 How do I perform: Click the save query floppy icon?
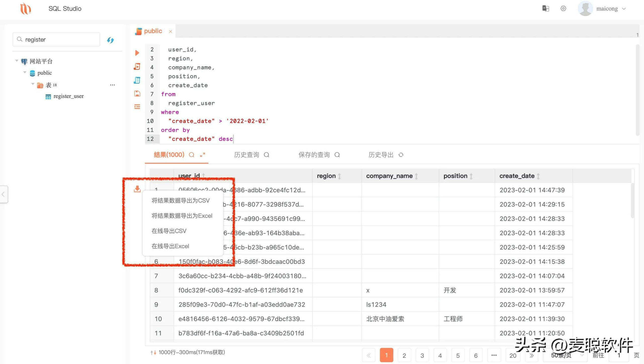[x=137, y=94]
